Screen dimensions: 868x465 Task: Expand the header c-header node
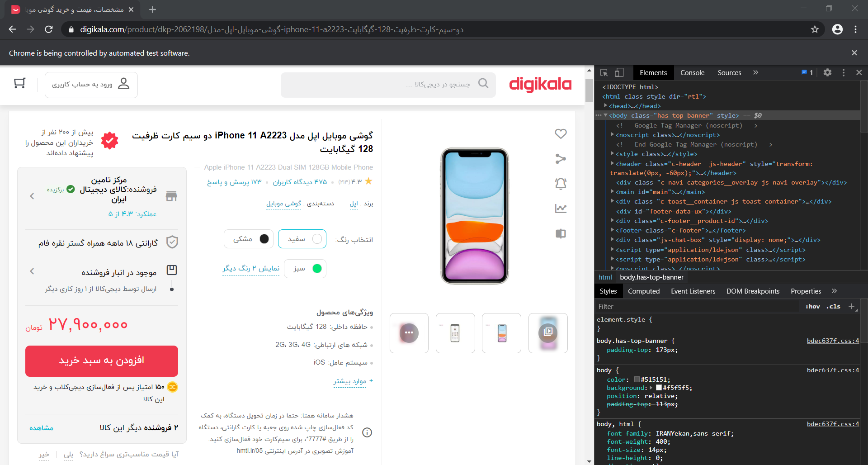click(612, 164)
